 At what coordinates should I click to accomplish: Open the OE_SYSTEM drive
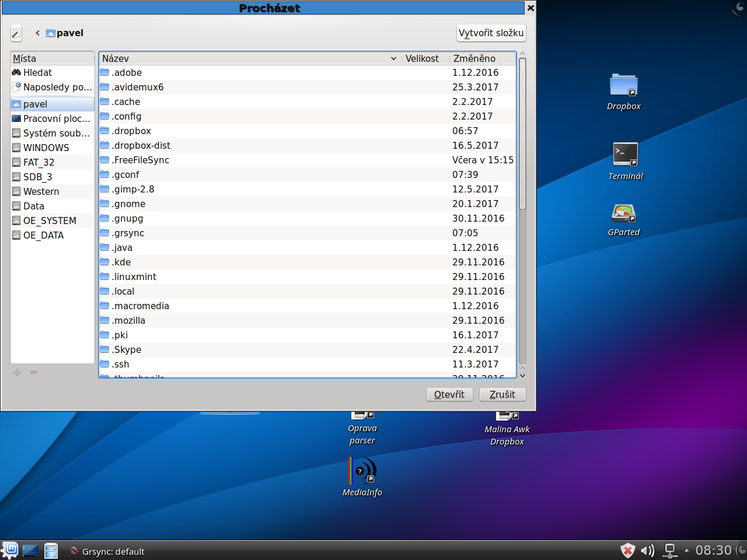pyautogui.click(x=53, y=220)
